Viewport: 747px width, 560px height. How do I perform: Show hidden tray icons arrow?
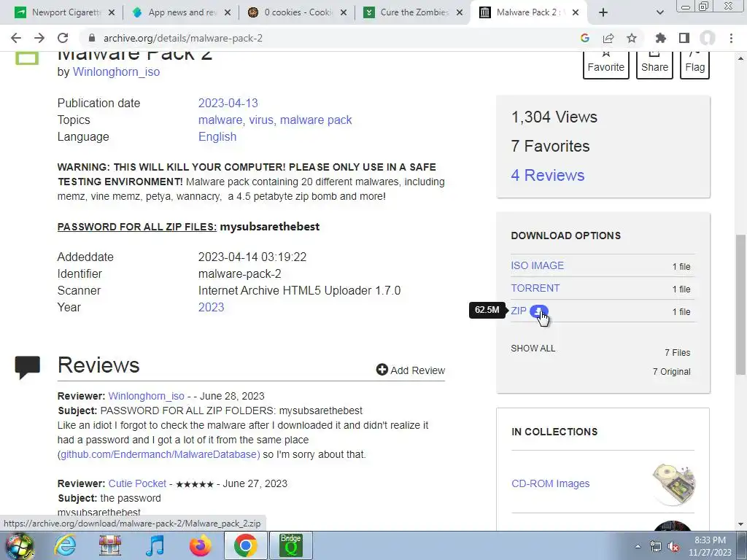638,546
